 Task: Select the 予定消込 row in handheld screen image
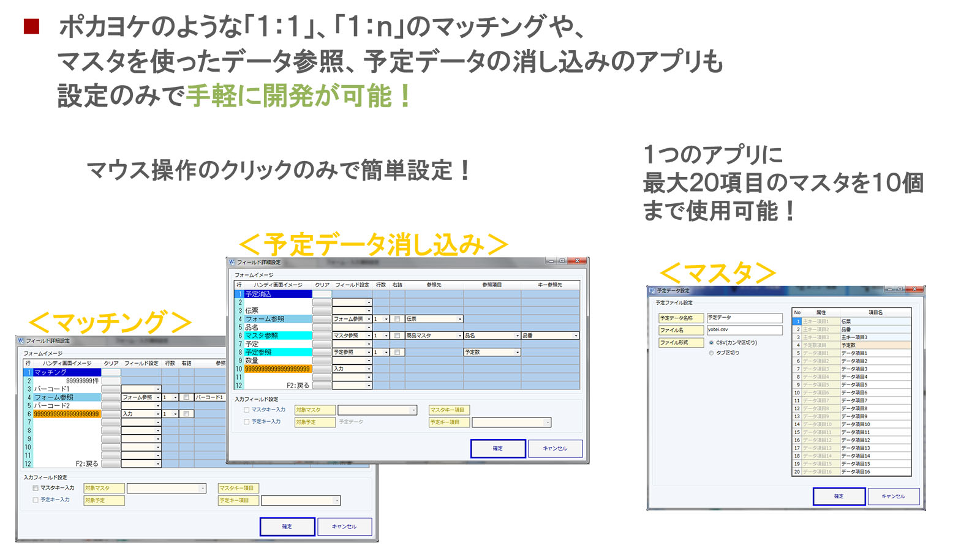(278, 294)
